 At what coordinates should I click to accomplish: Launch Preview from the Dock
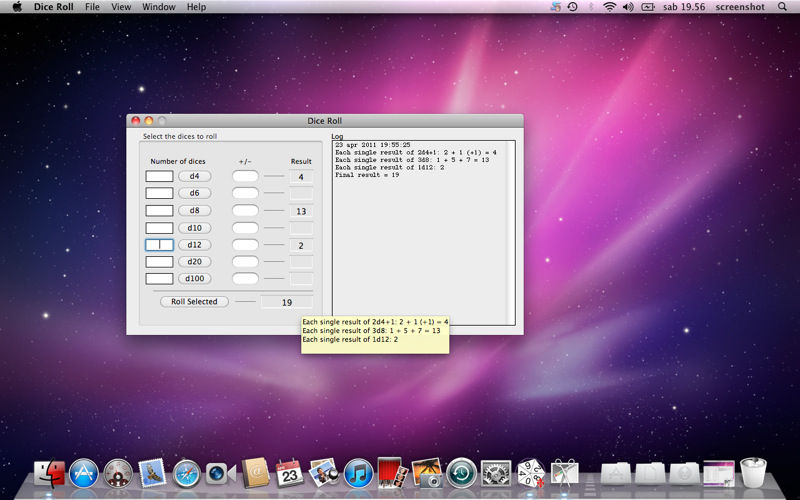pos(323,472)
